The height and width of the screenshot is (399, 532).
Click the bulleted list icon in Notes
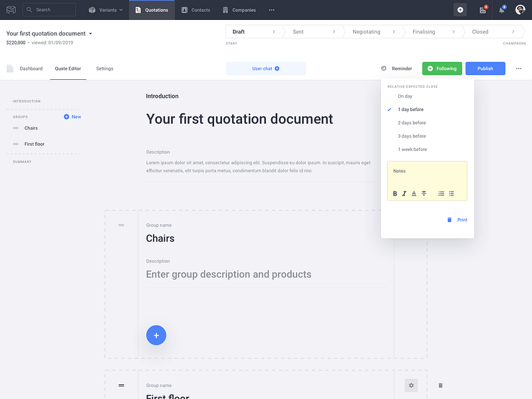tap(452, 194)
